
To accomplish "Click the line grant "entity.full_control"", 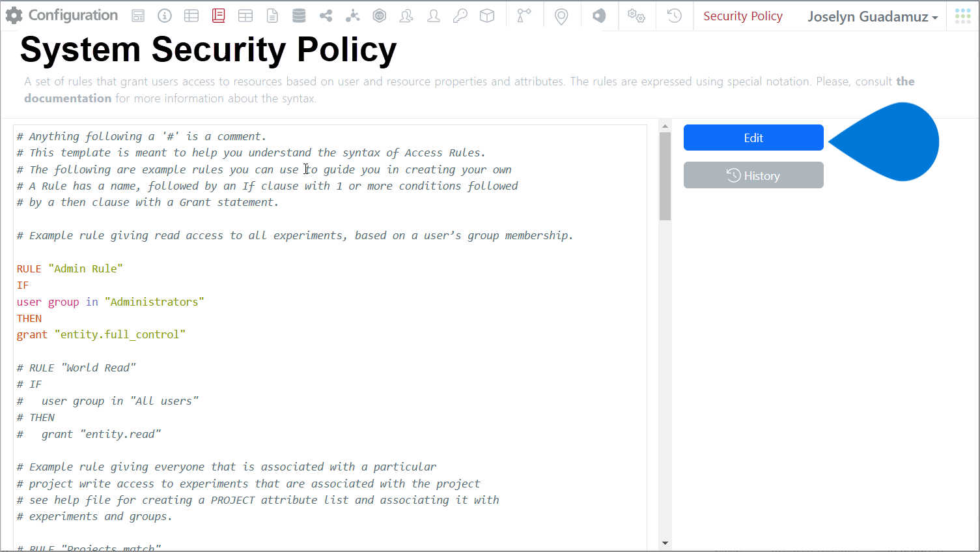I will coord(102,334).
